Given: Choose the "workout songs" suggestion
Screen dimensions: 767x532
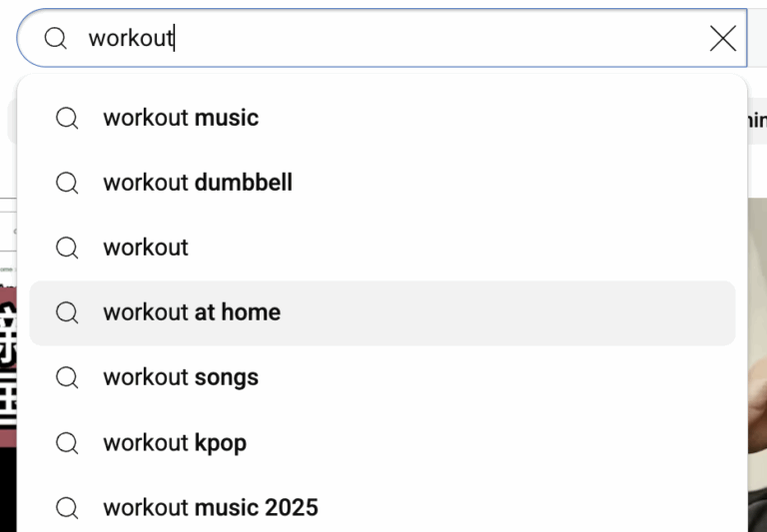Looking at the screenshot, I should 181,377.
